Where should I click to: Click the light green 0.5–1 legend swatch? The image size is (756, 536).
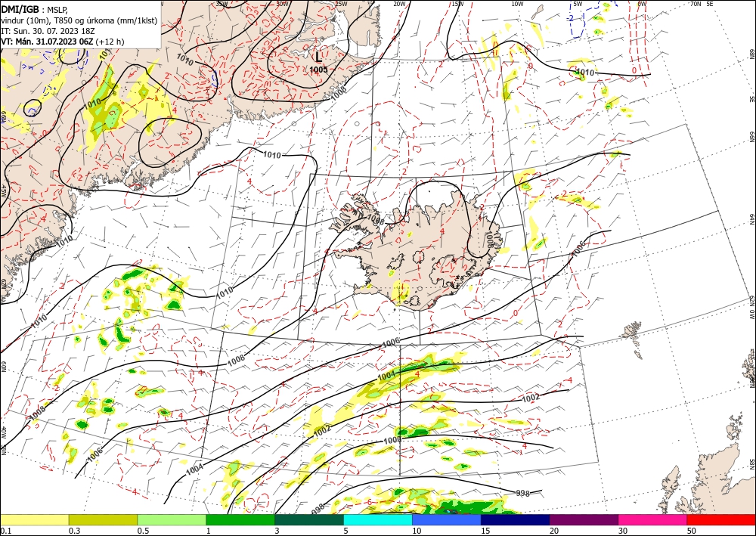[x=172, y=519]
